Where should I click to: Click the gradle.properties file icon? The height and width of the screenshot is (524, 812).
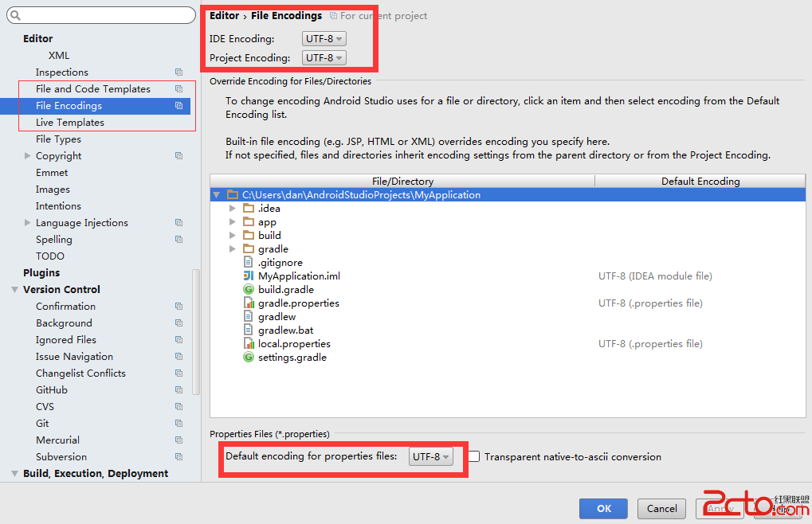tap(249, 303)
